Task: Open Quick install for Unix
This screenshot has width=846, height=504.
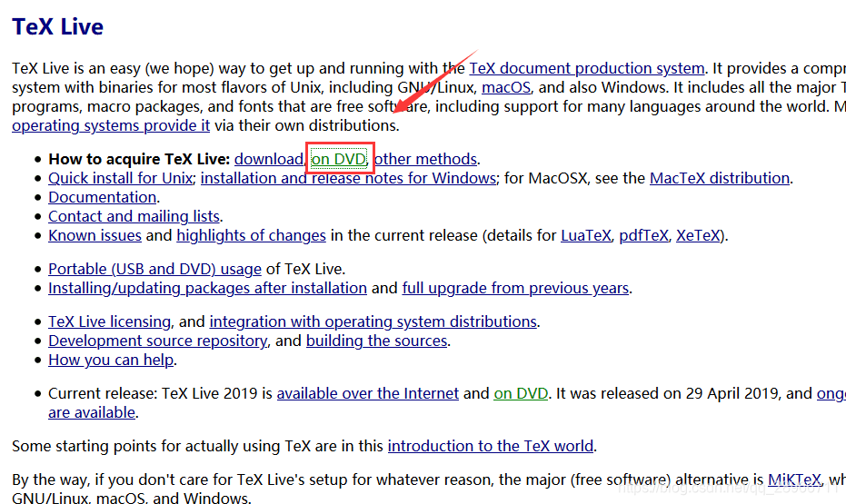Action: click(120, 178)
